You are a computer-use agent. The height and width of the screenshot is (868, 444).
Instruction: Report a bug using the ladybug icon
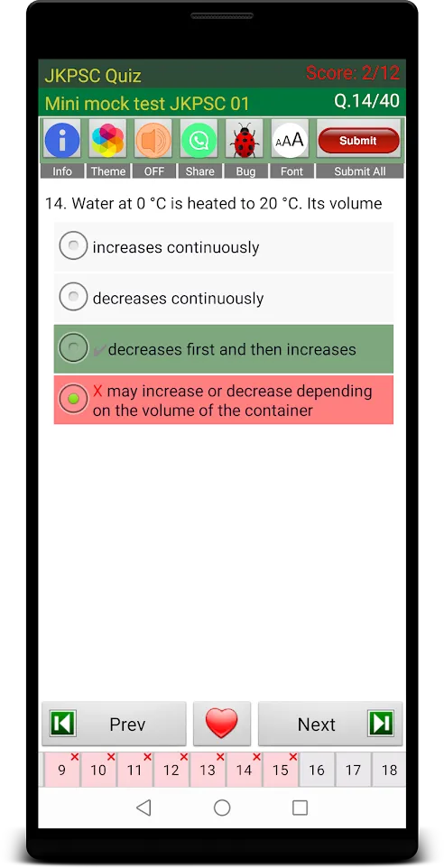245,141
